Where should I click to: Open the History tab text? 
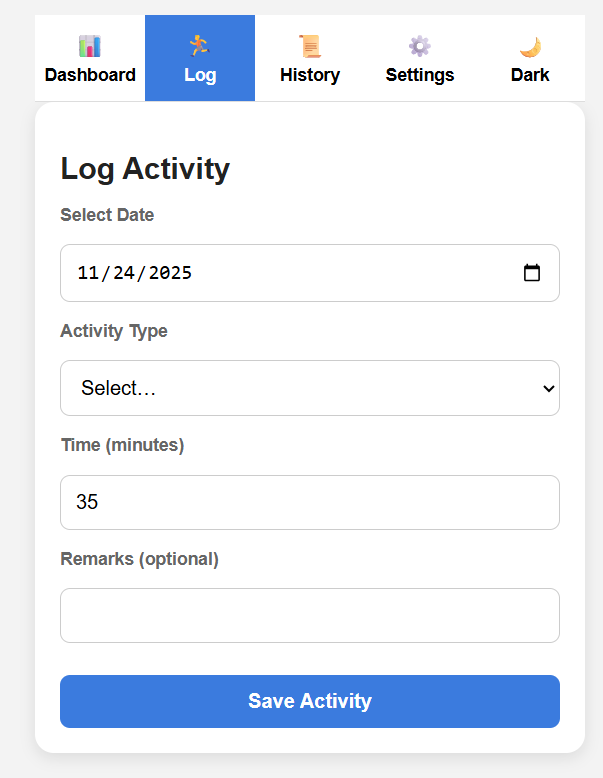pyautogui.click(x=310, y=75)
